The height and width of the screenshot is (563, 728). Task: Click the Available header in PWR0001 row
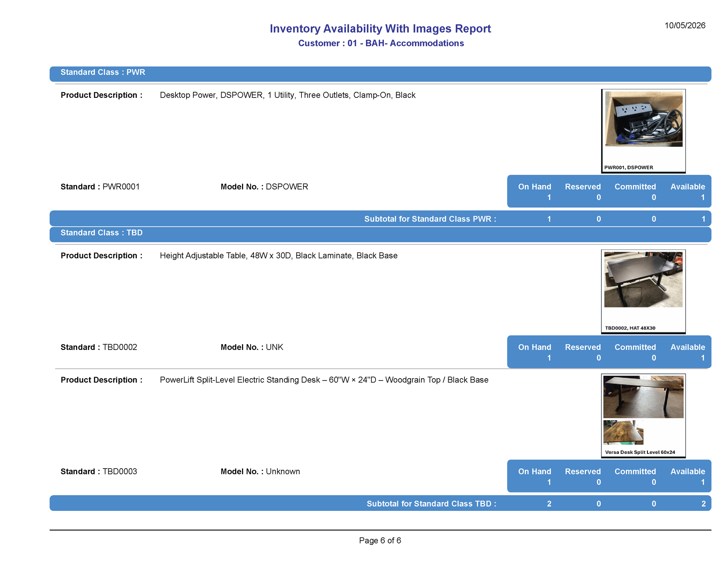[688, 187]
